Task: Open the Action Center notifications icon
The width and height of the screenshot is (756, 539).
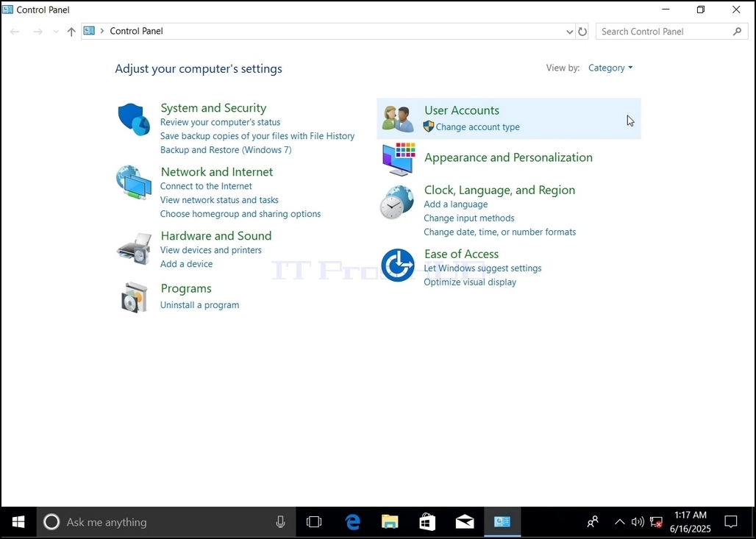Action: [731, 521]
